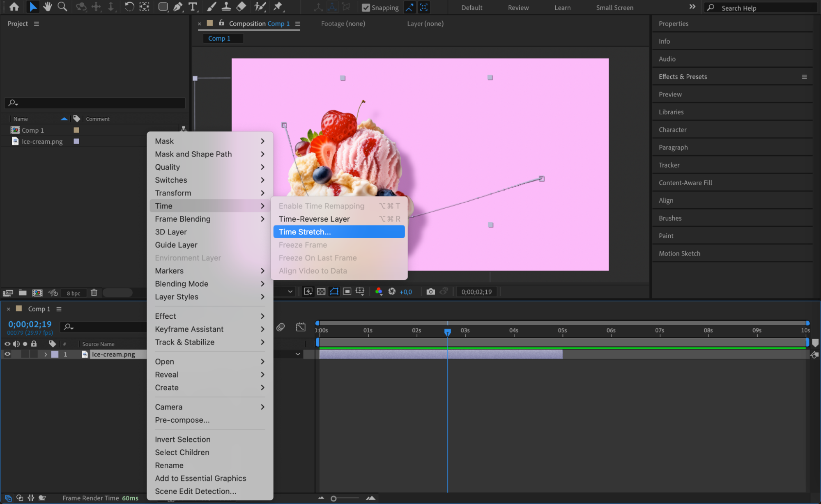821x504 pixels.
Task: Toggle the motion blur switch in timeline
Action: click(281, 327)
